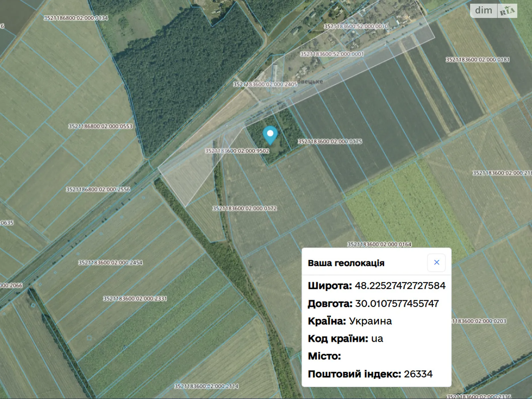This screenshot has height=399, width=532.
Task: Select parcel 3521183600:02:000:2454
Action: (x=110, y=263)
